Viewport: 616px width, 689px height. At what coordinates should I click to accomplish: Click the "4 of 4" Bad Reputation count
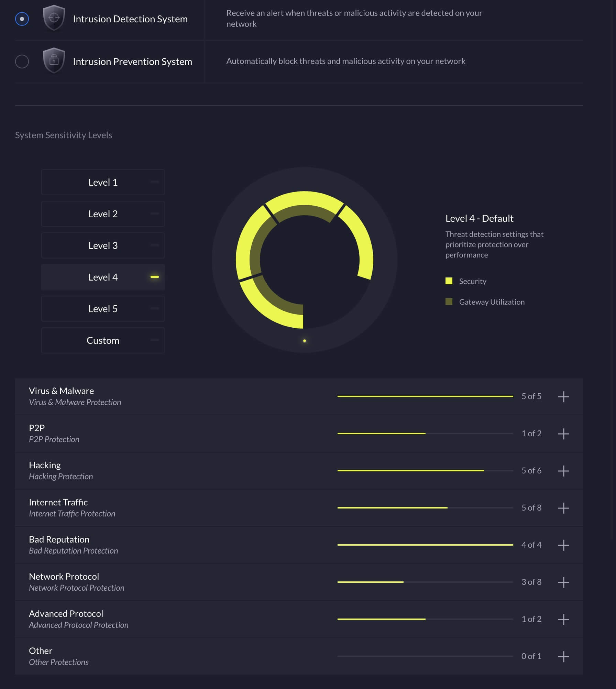click(531, 545)
